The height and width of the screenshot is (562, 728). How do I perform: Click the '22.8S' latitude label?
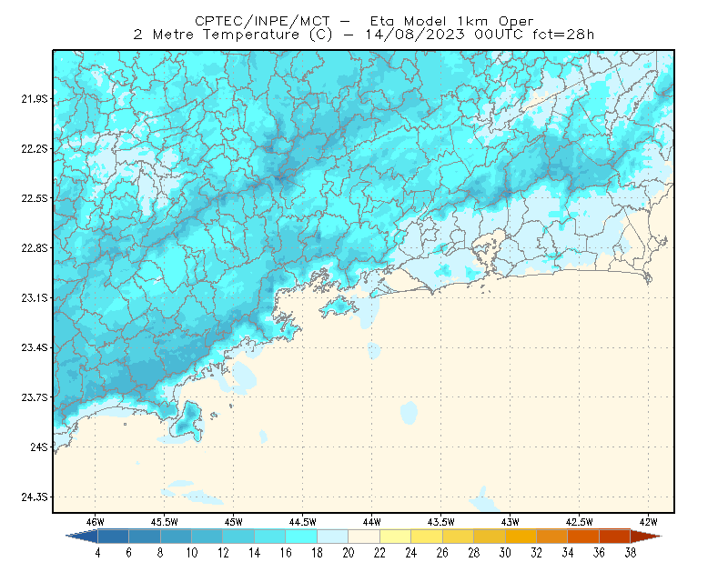click(35, 248)
